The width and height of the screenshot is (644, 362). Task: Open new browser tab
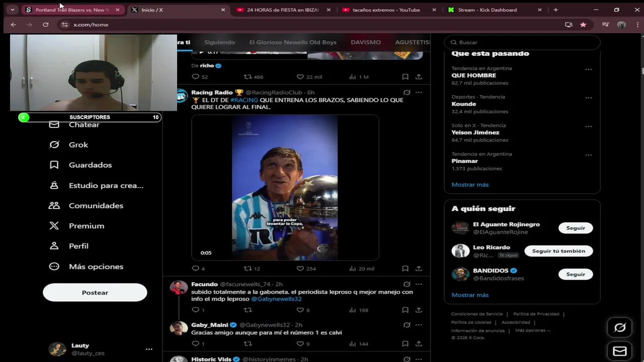pyautogui.click(x=555, y=10)
